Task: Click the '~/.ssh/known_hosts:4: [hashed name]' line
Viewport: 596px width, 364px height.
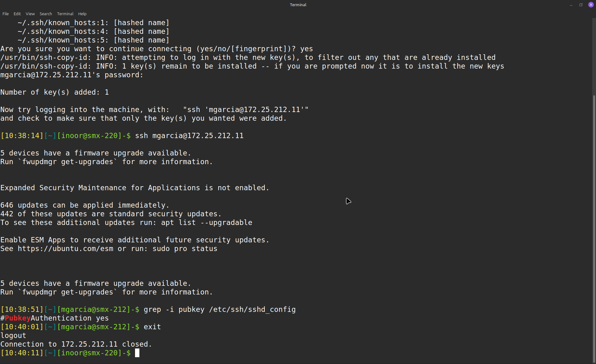Action: click(x=93, y=31)
